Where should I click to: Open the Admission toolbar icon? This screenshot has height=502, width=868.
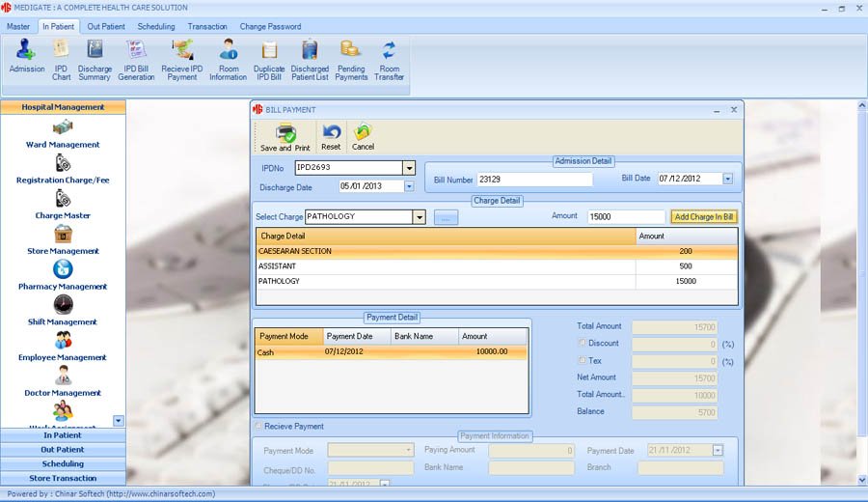(26, 57)
